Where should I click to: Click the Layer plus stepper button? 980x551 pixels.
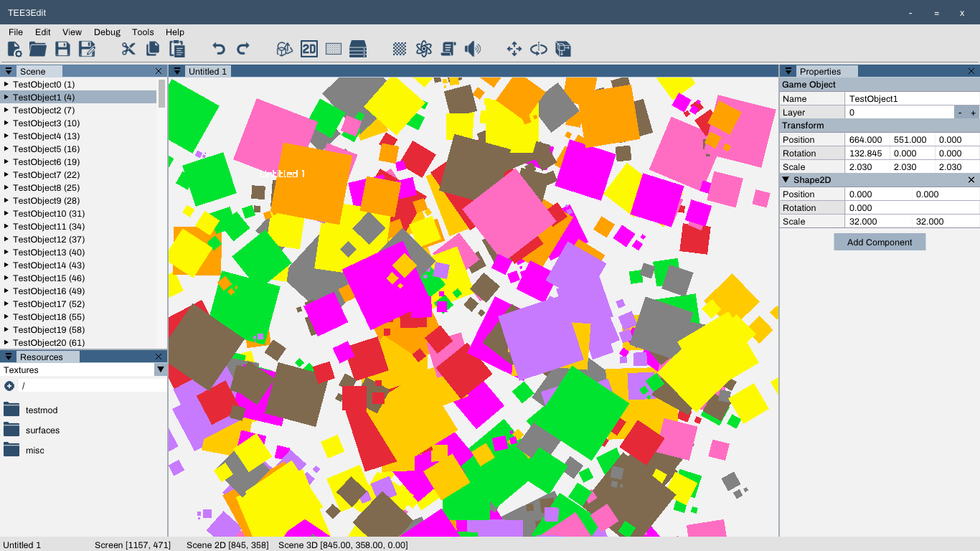[x=973, y=113]
